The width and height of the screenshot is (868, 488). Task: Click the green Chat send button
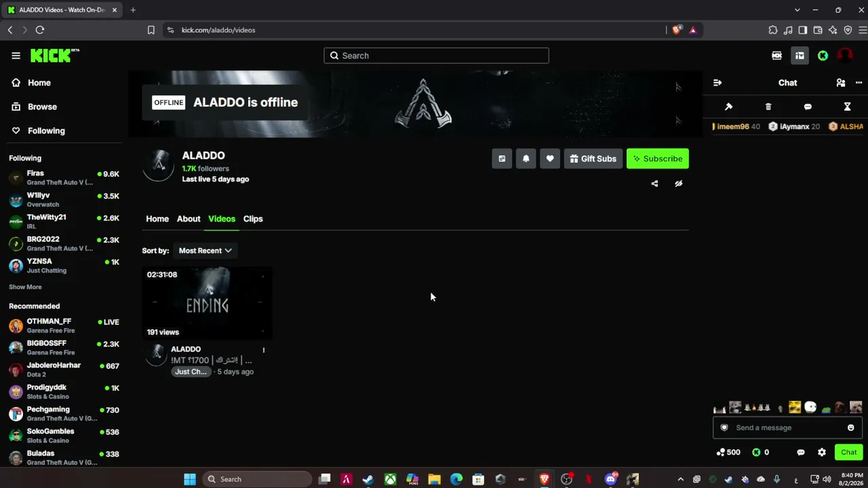click(x=849, y=452)
